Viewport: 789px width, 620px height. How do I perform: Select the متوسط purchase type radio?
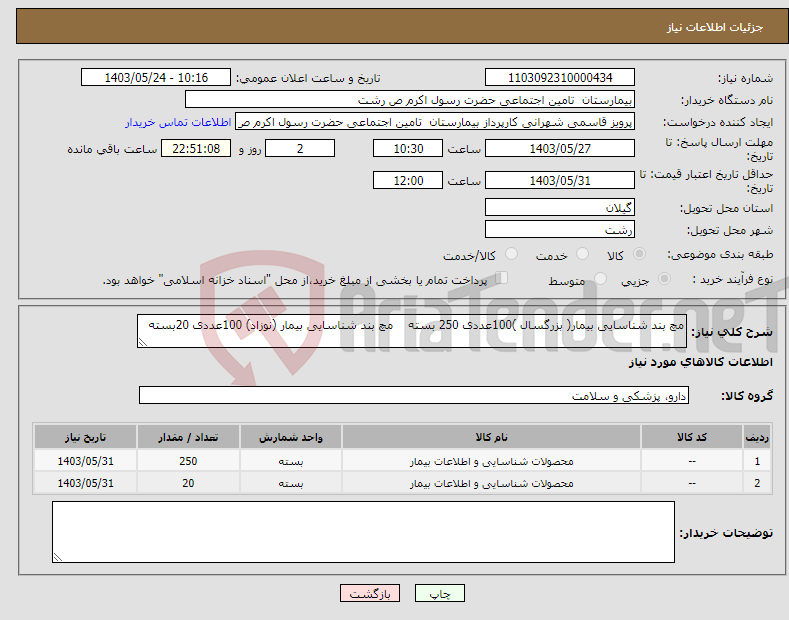click(x=600, y=279)
